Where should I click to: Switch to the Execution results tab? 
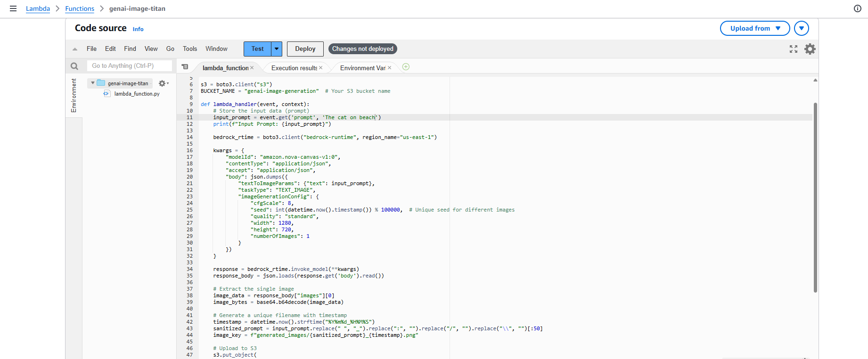(294, 68)
